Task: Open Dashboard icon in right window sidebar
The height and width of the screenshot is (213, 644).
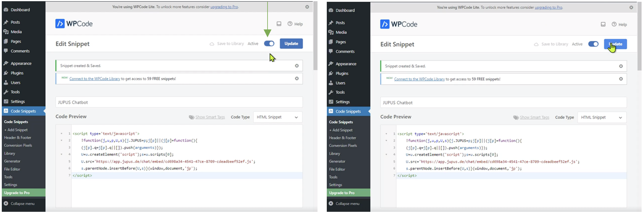Action: coord(331,10)
